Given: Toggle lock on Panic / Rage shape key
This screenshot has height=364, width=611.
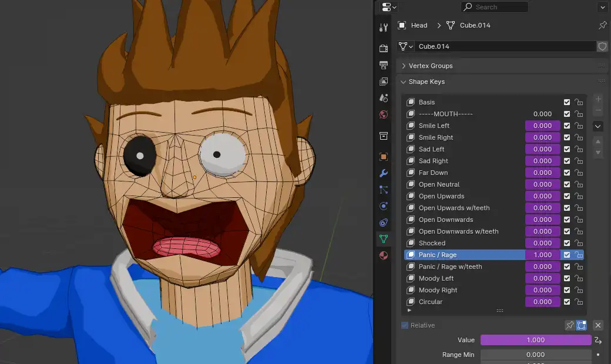Looking at the screenshot, I should (x=579, y=255).
